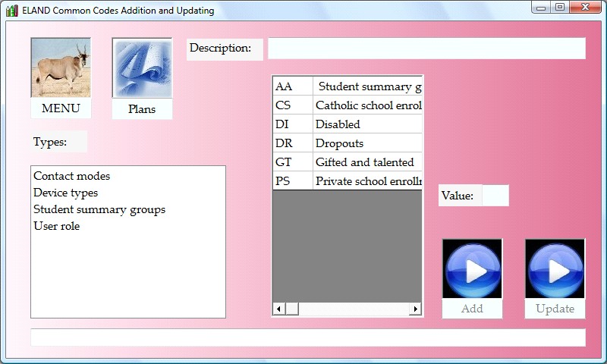Click into the Description text field
Screen dimensions: 607x364
pos(426,49)
